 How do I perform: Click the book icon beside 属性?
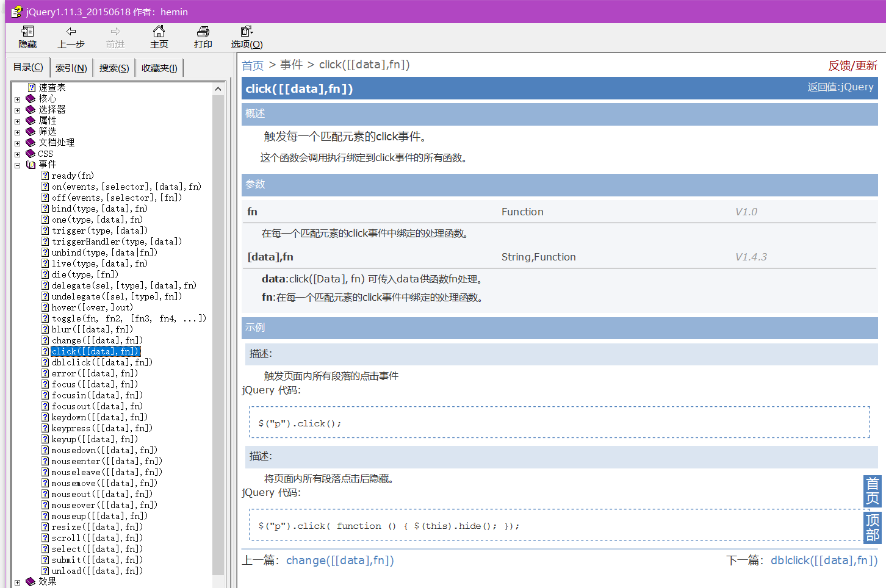[x=31, y=121]
